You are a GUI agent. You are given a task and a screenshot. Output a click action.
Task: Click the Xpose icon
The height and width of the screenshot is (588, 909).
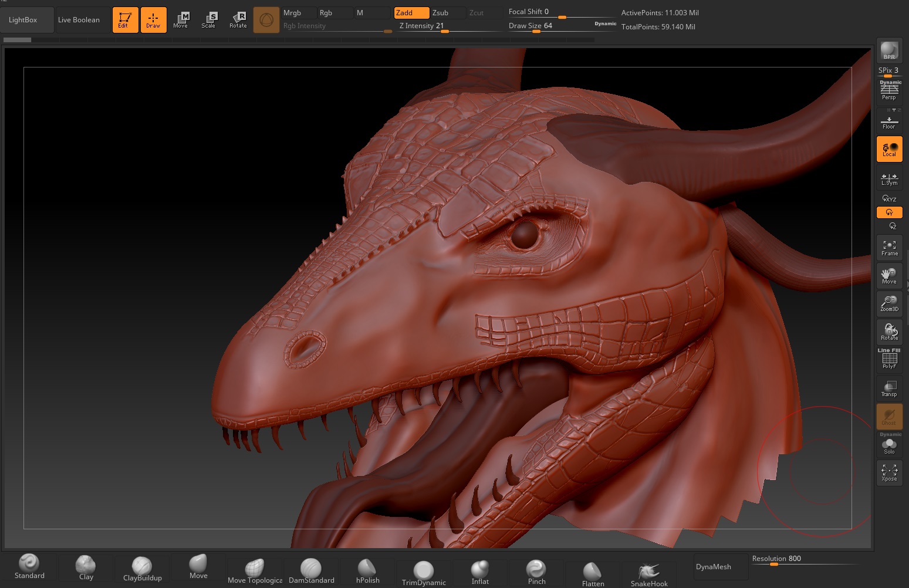[x=889, y=473]
